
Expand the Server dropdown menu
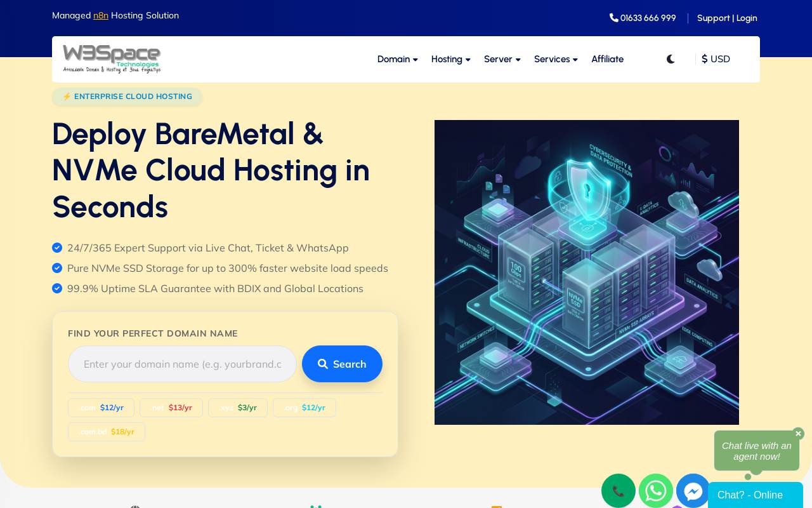coord(502,59)
